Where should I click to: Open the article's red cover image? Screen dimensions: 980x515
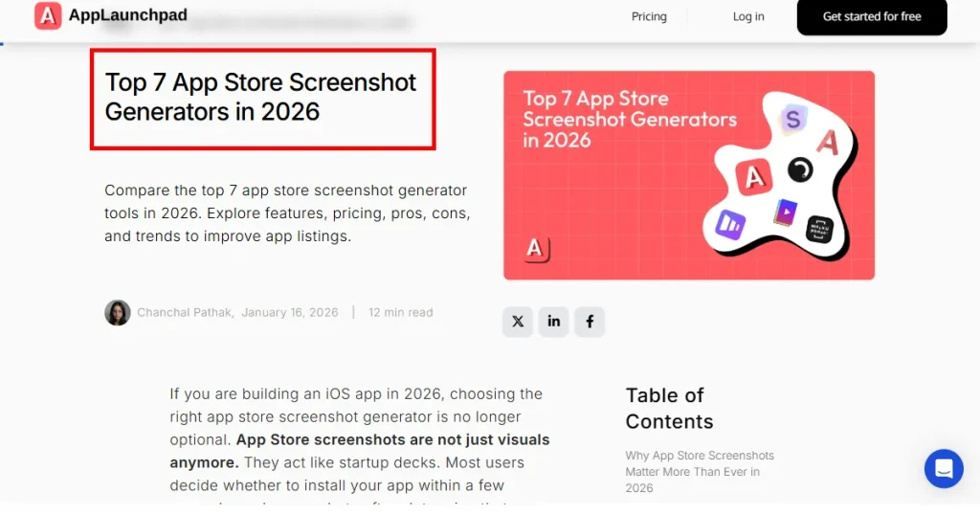689,175
